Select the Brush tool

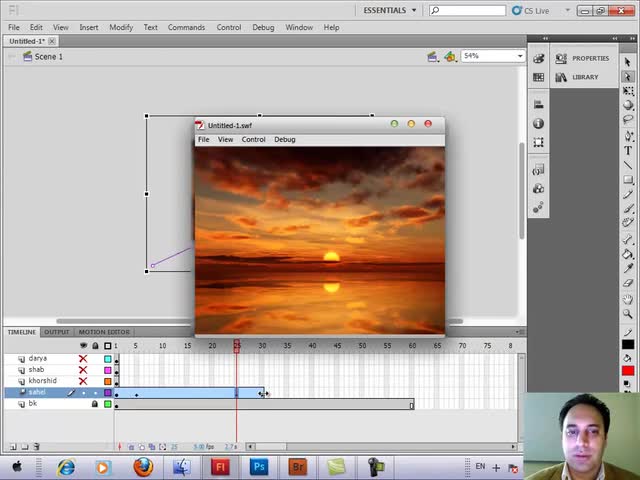pos(628,209)
